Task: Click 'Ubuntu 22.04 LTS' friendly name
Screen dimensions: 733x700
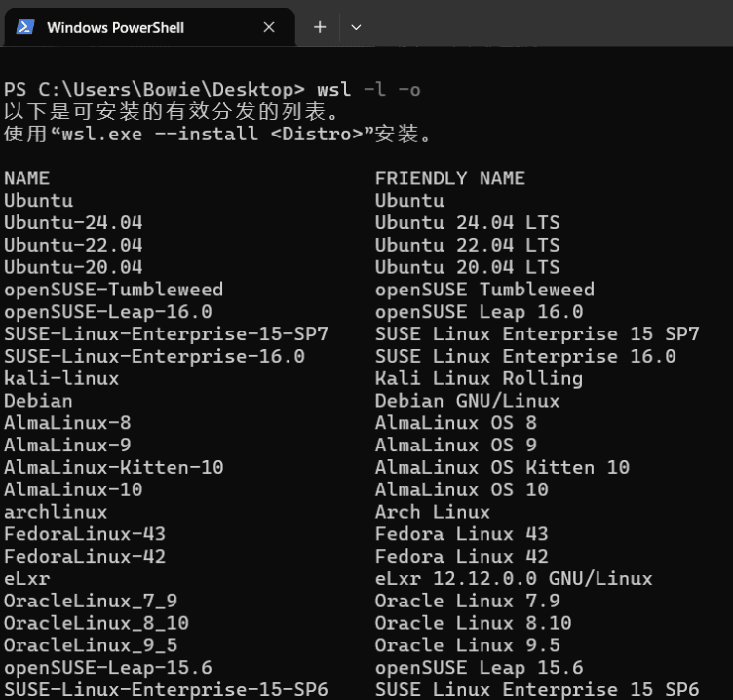Action: pos(468,245)
